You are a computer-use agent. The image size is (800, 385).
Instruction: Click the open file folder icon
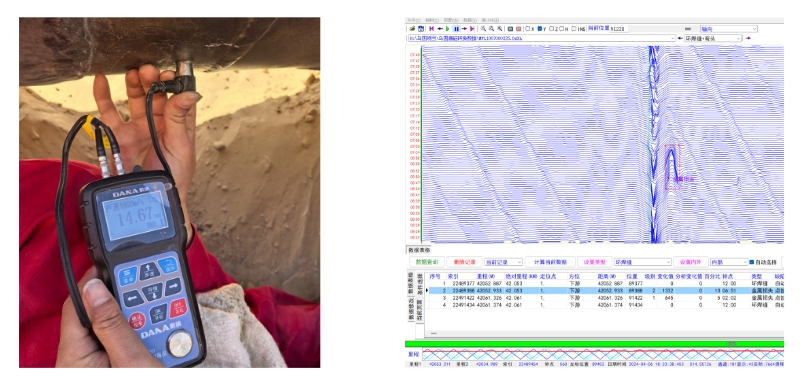[412, 29]
